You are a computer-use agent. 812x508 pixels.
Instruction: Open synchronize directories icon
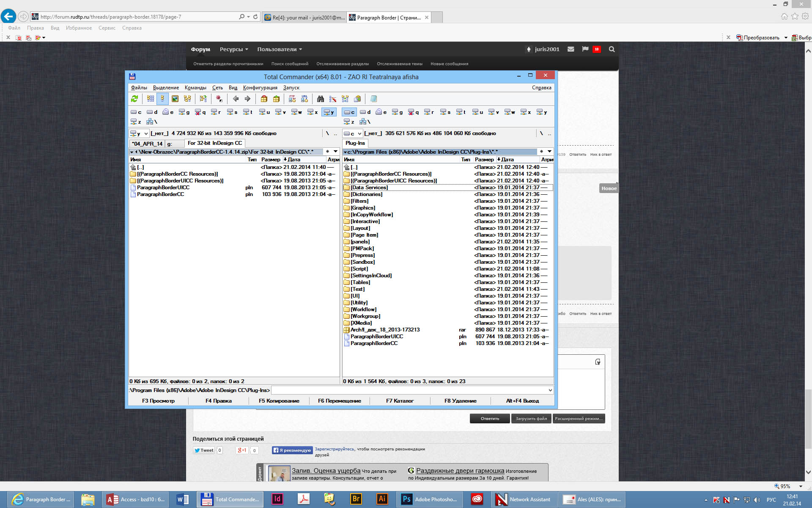pos(345,99)
